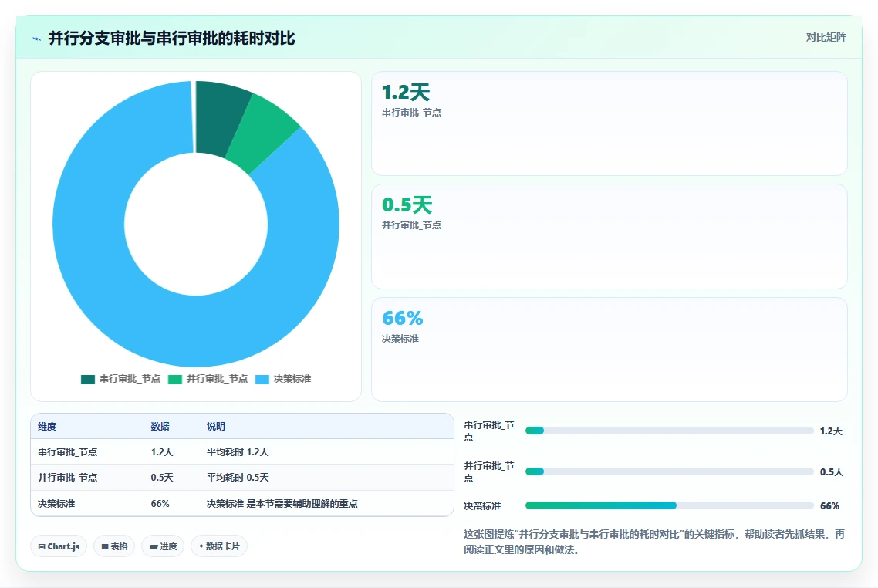Click the 1.2天 value beside progress bar
The image size is (878, 588).
click(x=831, y=431)
